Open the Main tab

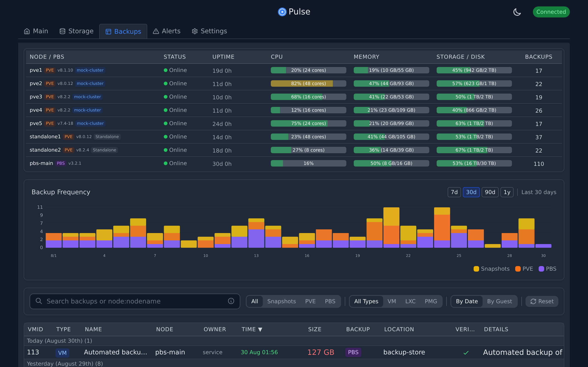[36, 31]
